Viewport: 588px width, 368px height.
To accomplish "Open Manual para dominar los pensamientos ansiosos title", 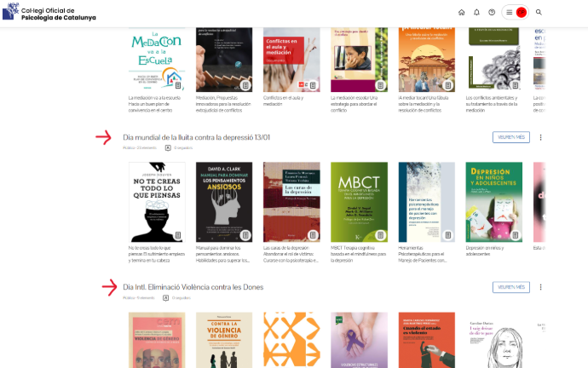I will [x=222, y=254].
